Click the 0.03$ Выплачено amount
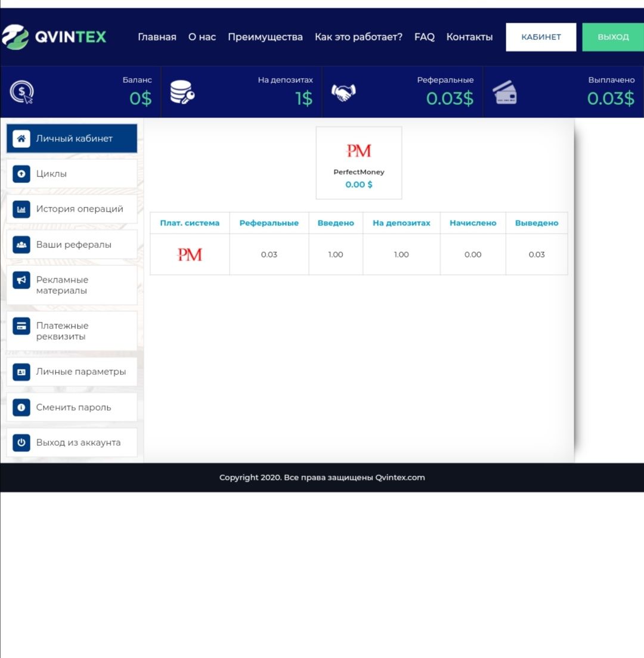644x658 pixels. (611, 98)
